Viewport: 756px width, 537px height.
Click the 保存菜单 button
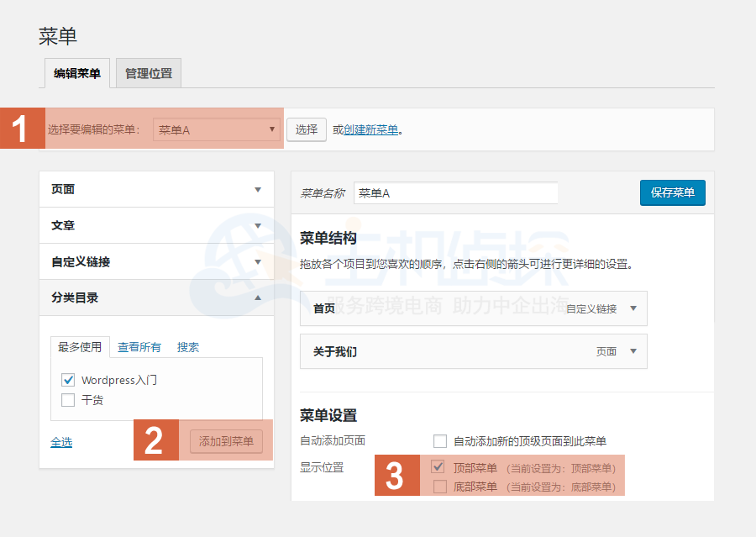pos(672,192)
